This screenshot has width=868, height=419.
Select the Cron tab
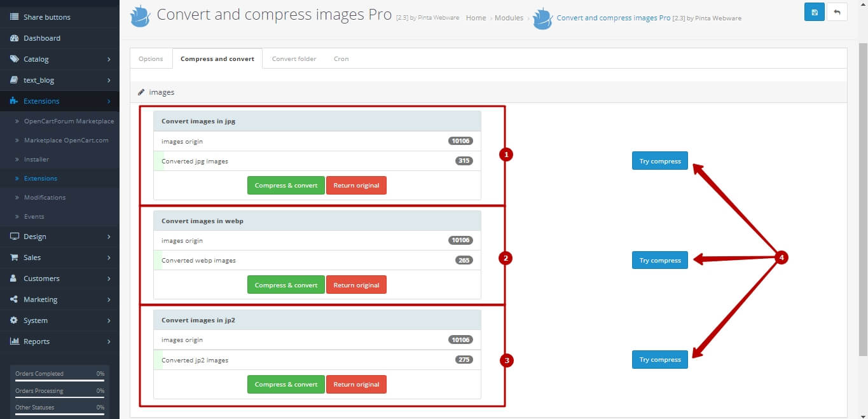341,58
